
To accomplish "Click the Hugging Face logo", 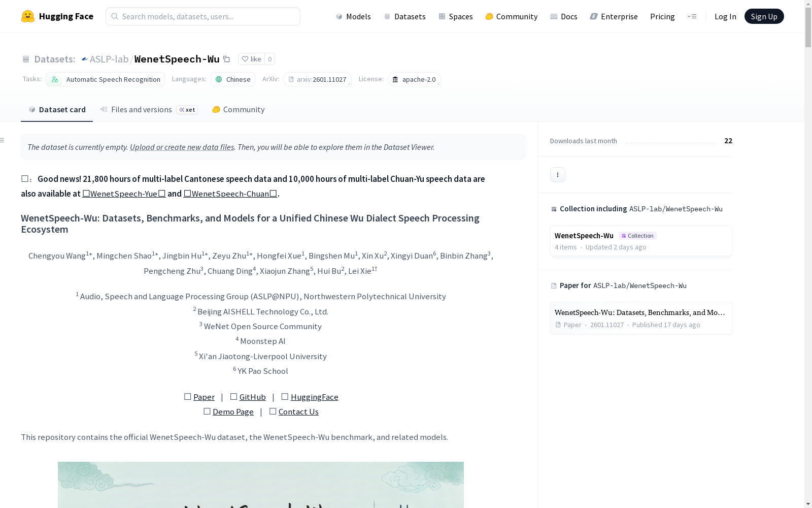I will coord(57,16).
